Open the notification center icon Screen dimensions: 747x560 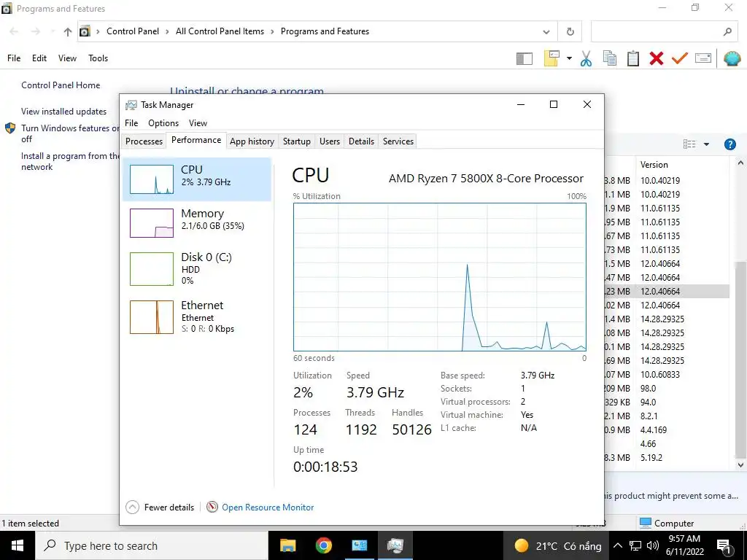click(x=724, y=546)
